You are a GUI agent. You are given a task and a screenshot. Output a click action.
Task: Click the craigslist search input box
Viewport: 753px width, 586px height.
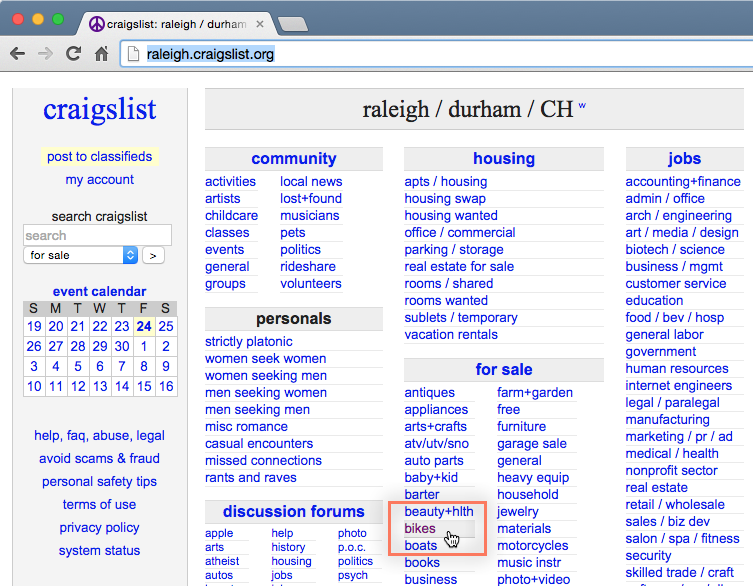(97, 235)
